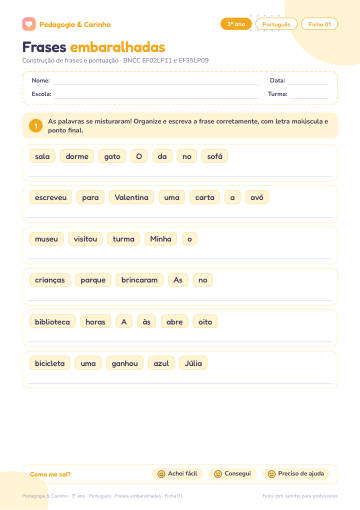Select the word chip 'escreveu'
This screenshot has width=360, height=510.
(x=51, y=197)
